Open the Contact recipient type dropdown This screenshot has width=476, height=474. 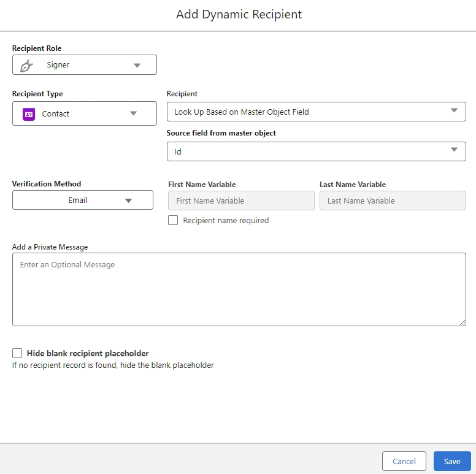[x=84, y=113]
